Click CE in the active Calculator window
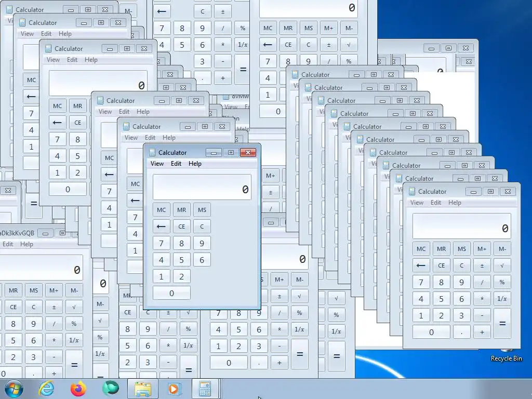 (x=181, y=227)
